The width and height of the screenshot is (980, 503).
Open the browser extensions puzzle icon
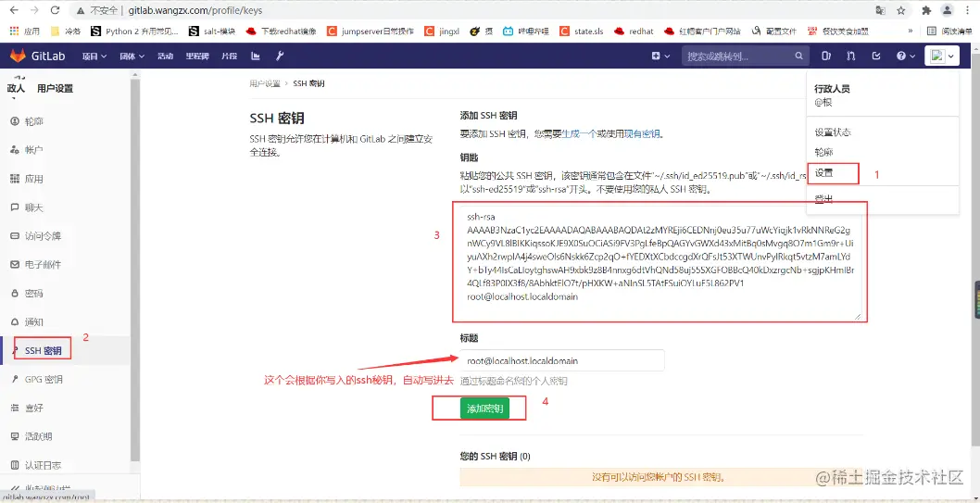(x=926, y=10)
